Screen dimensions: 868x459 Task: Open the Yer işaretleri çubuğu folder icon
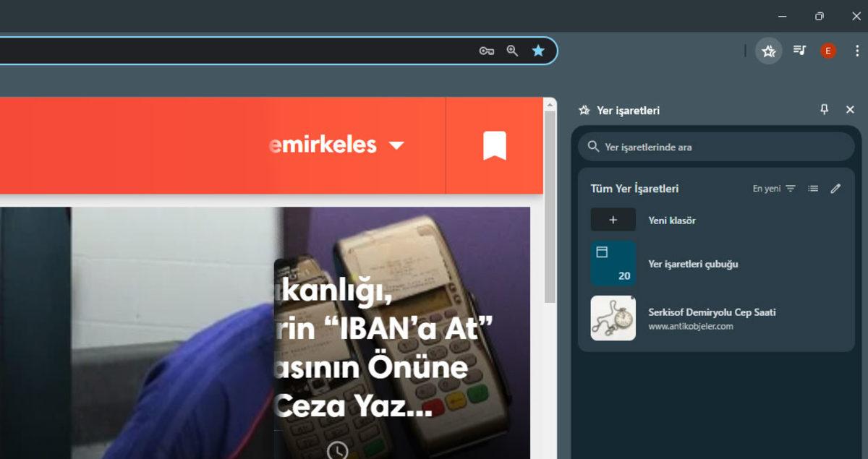click(x=613, y=263)
